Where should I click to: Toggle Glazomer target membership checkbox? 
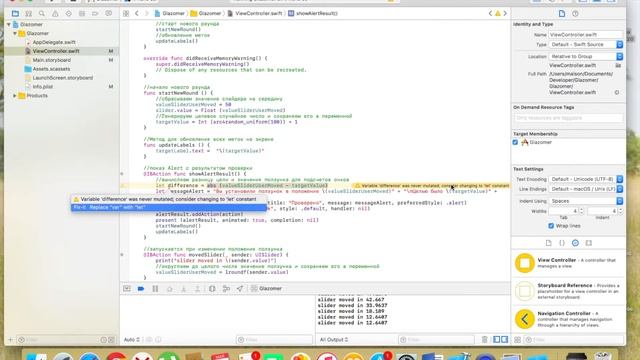tap(515, 142)
